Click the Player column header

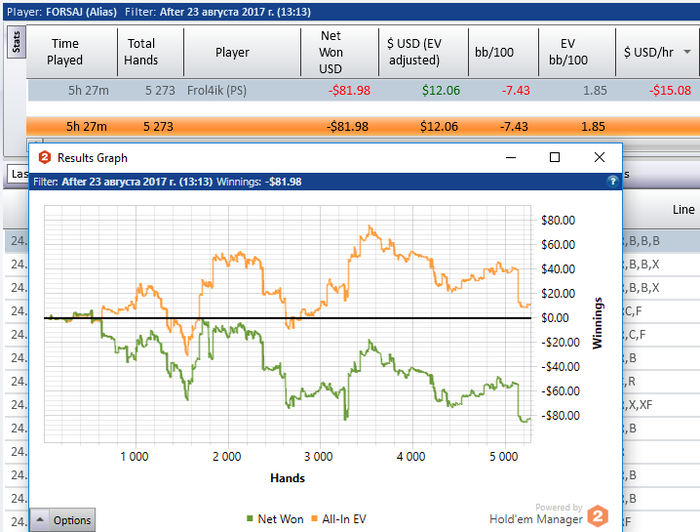pyautogui.click(x=232, y=52)
